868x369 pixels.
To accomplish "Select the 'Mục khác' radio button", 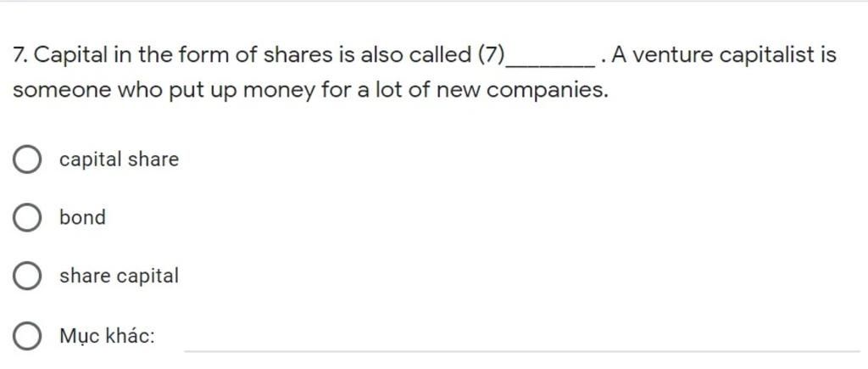I will point(26,336).
